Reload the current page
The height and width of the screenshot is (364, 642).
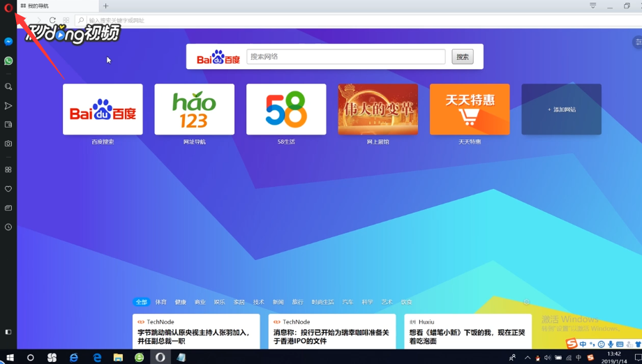point(52,20)
